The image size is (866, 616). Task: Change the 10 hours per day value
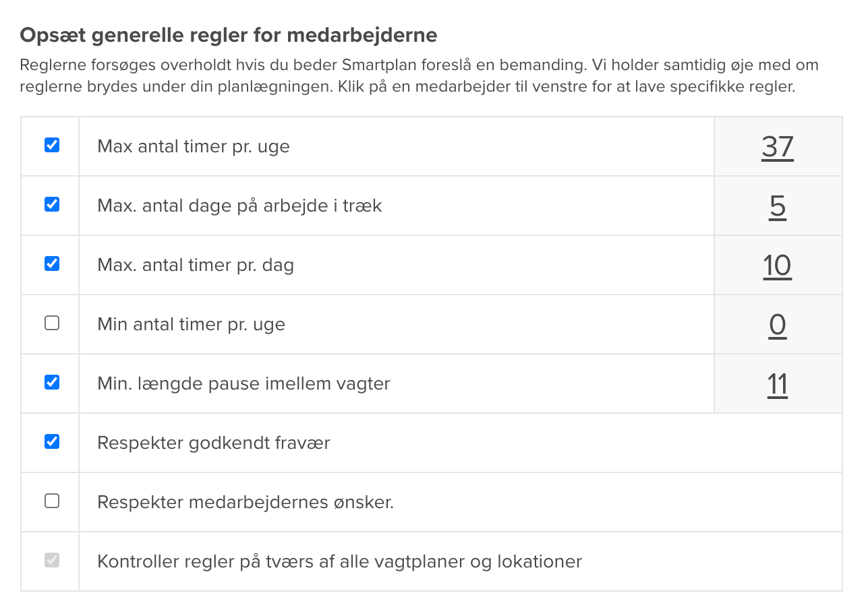pos(778,266)
